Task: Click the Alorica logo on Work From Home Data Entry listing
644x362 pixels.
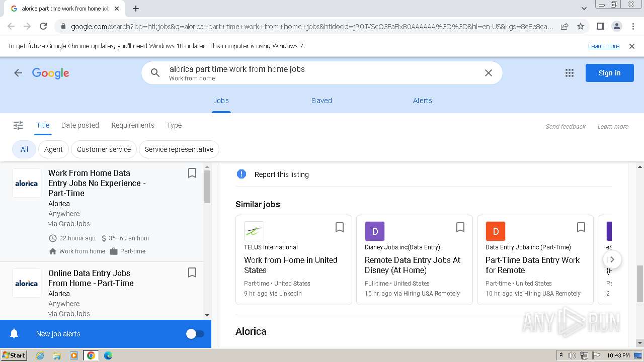Action: [x=27, y=183]
